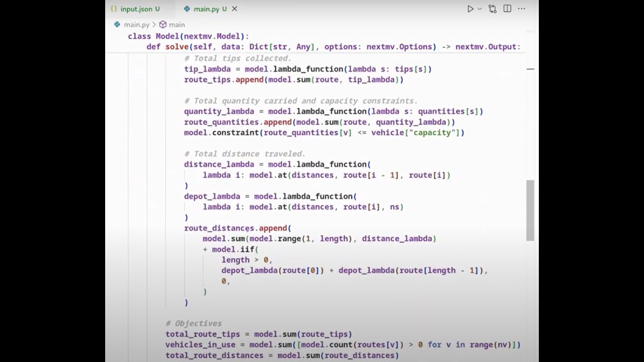
Task: Split the editor to the right
Action: 507,9
